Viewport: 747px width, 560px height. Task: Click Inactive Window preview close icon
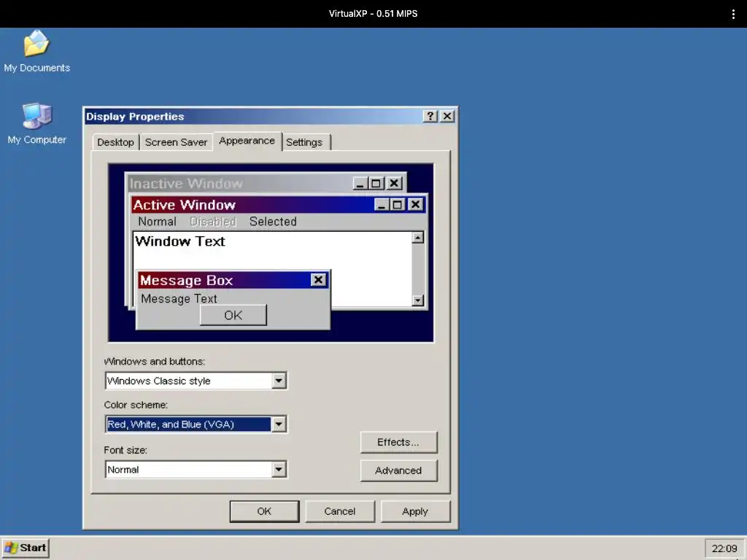[x=394, y=183]
